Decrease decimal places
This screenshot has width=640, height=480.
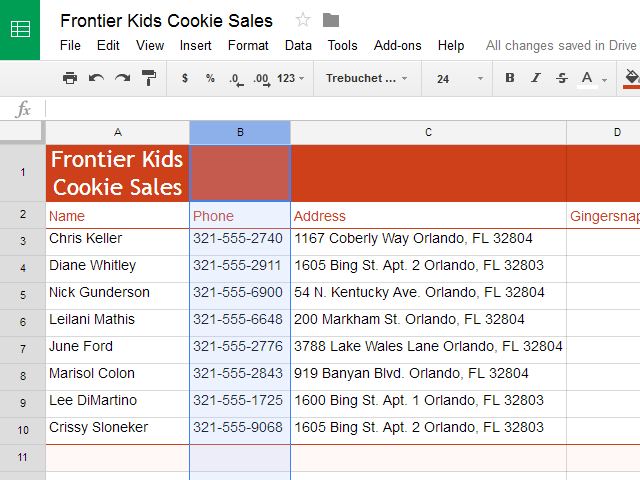pos(235,78)
